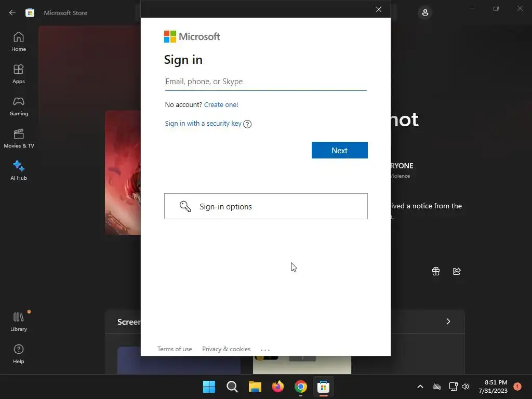Click Microsoft Store taskbar icon
The width and height of the screenshot is (532, 399).
323,387
